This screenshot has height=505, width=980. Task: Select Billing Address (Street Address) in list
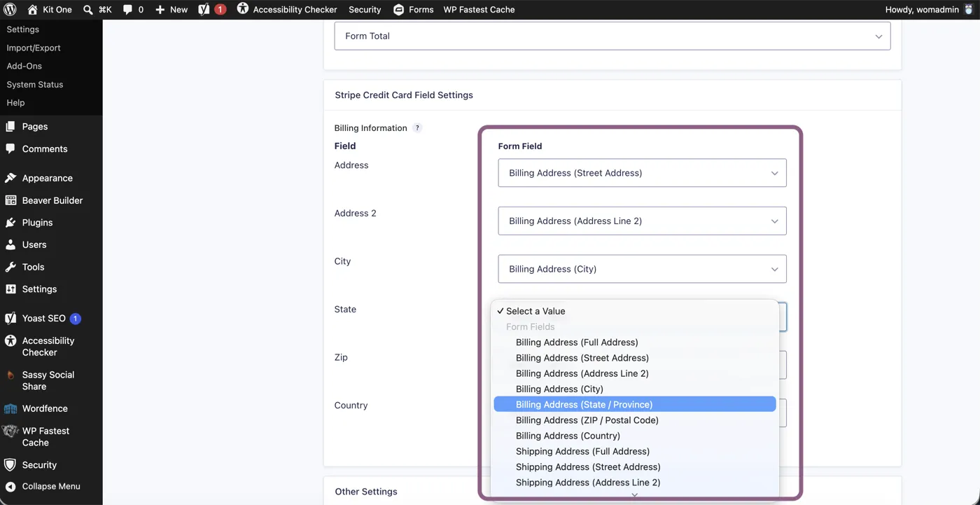coord(635,358)
